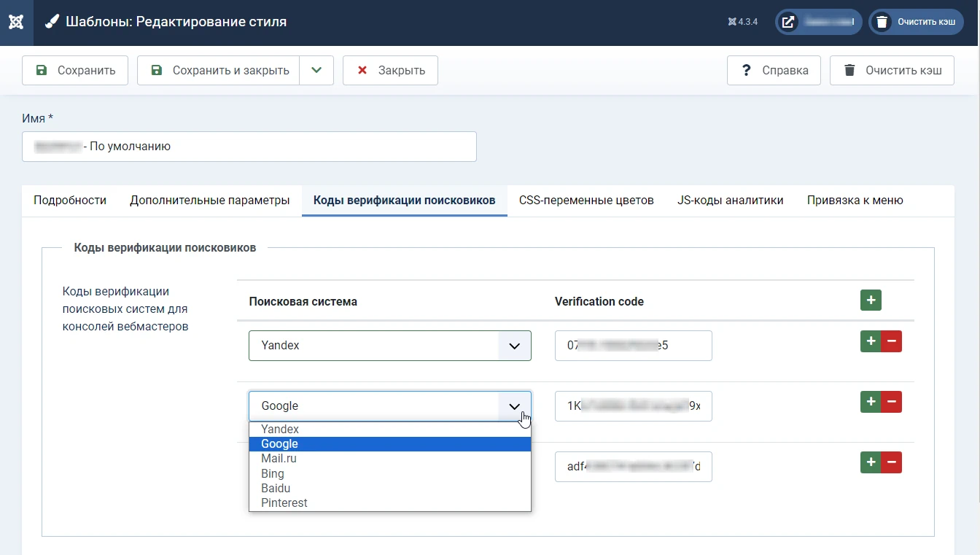Click inside the Имя input field
This screenshot has width=980, height=555.
pos(248,146)
